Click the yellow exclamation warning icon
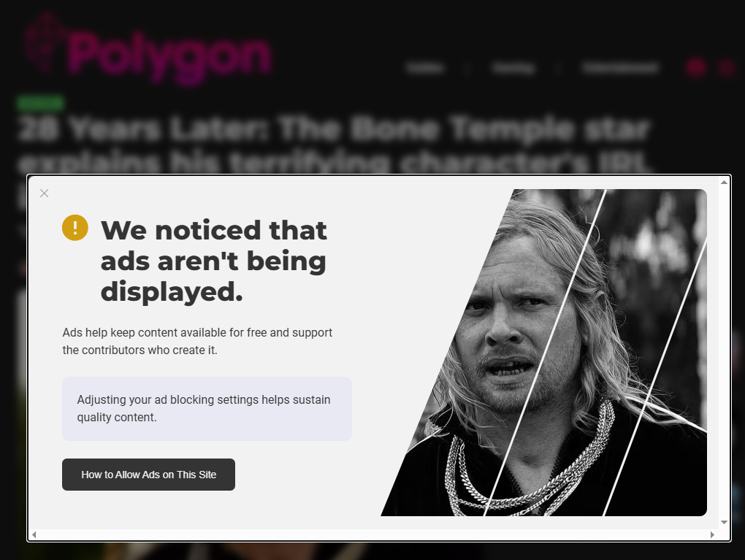The height and width of the screenshot is (560, 745). coord(75,228)
